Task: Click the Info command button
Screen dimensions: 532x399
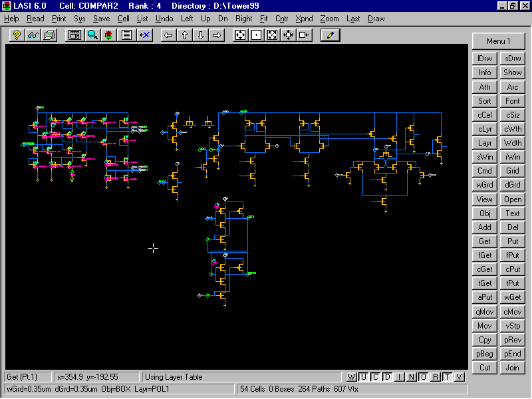Action: click(485, 72)
